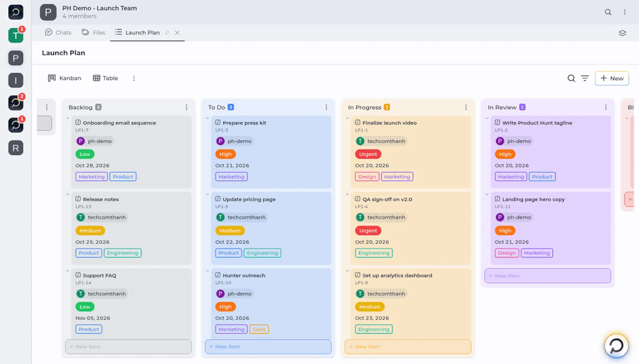This screenshot has width=639, height=364.
Task: Select the Kanban view
Action: click(64, 78)
